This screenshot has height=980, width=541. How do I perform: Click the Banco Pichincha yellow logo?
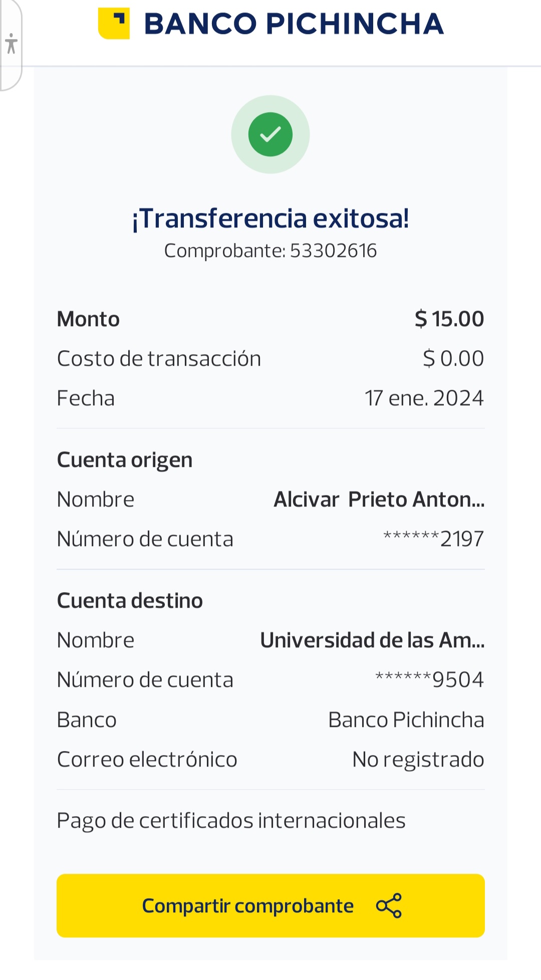(x=114, y=23)
